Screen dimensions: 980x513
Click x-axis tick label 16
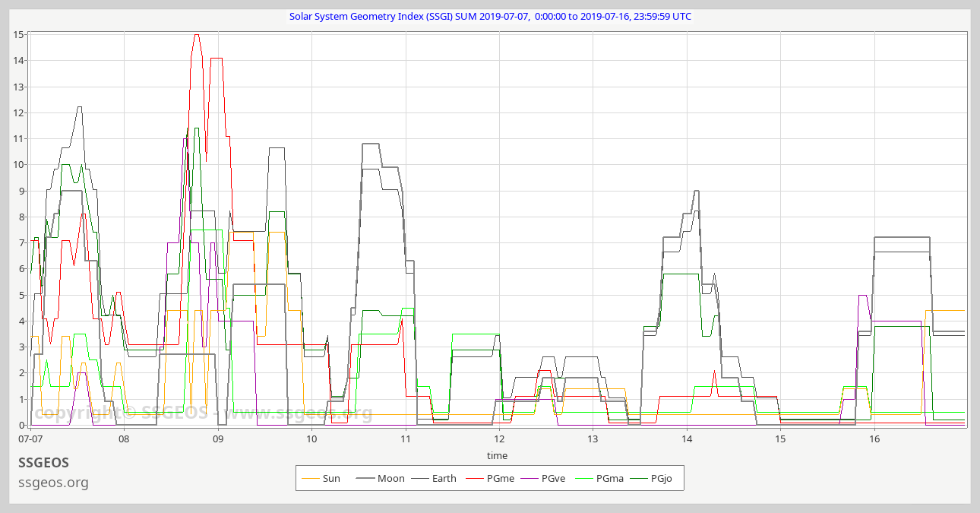[874, 439]
